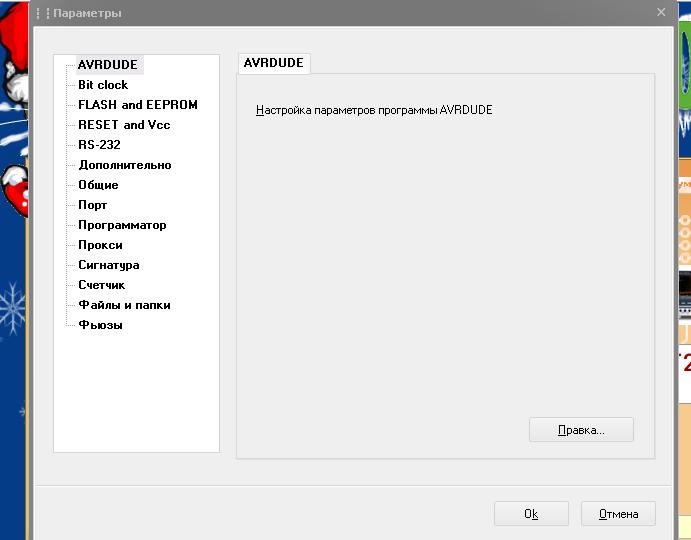
Task: Select FLASH and EEPROM in the tree
Action: [138, 105]
